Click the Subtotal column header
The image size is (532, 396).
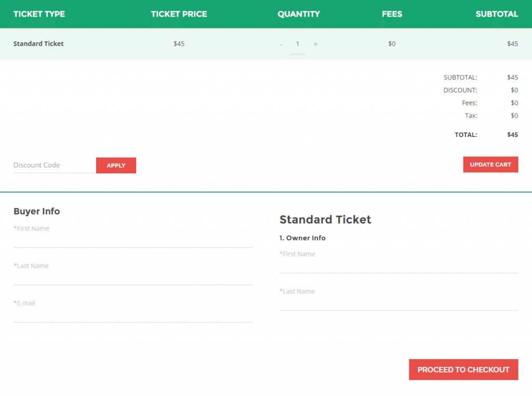(x=497, y=14)
